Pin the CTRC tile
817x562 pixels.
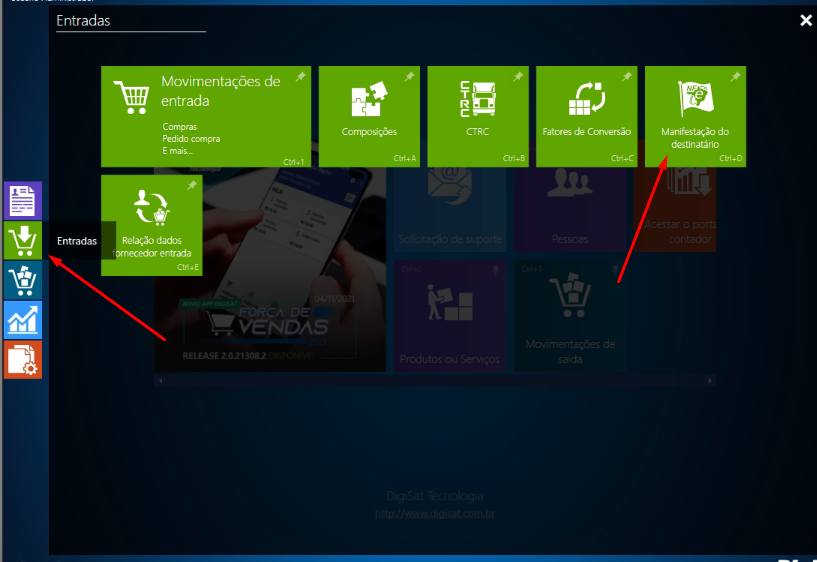tap(518, 77)
